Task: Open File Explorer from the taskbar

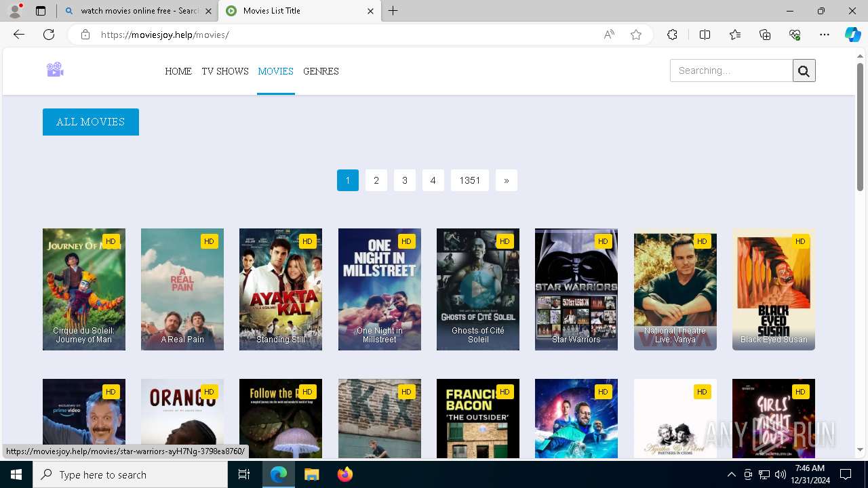Action: [x=311, y=474]
